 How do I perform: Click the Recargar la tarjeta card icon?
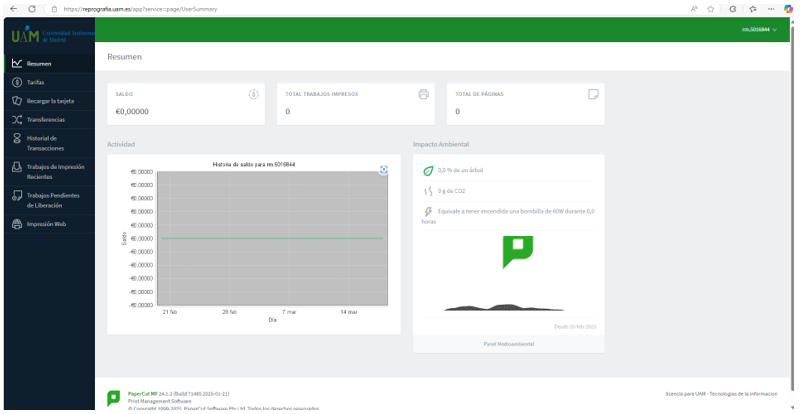click(17, 101)
